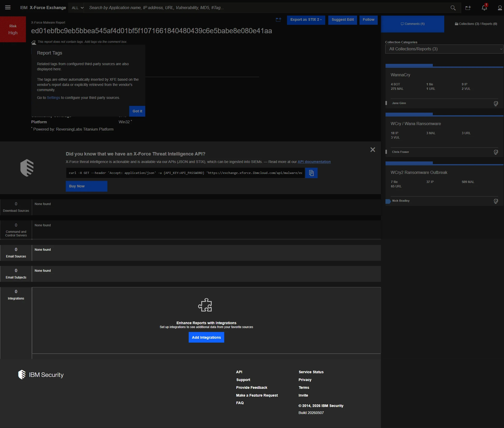Open the add collection icon in top bar

[x=468, y=8]
